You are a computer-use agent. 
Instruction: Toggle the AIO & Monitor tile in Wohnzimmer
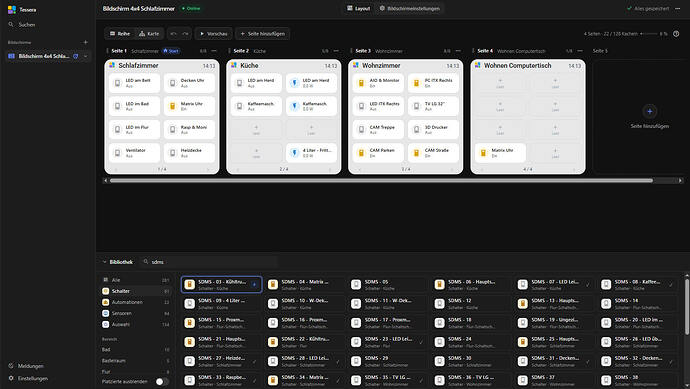(x=378, y=83)
